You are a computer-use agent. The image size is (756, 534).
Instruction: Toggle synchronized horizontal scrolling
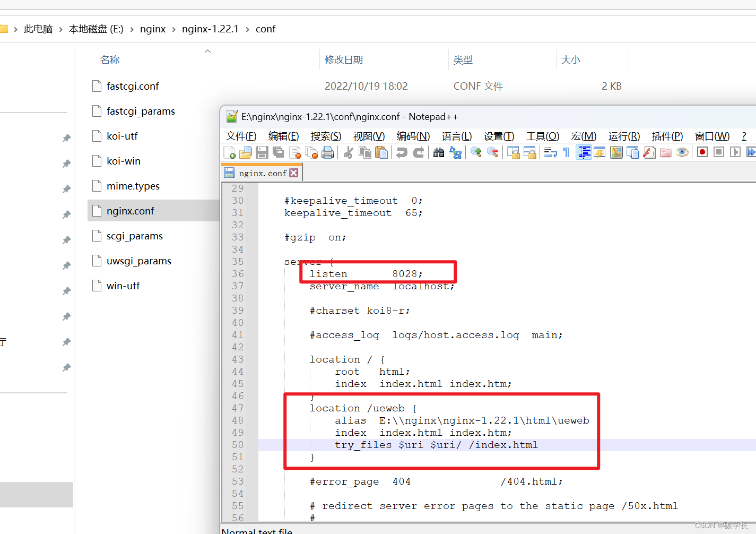[x=529, y=153]
